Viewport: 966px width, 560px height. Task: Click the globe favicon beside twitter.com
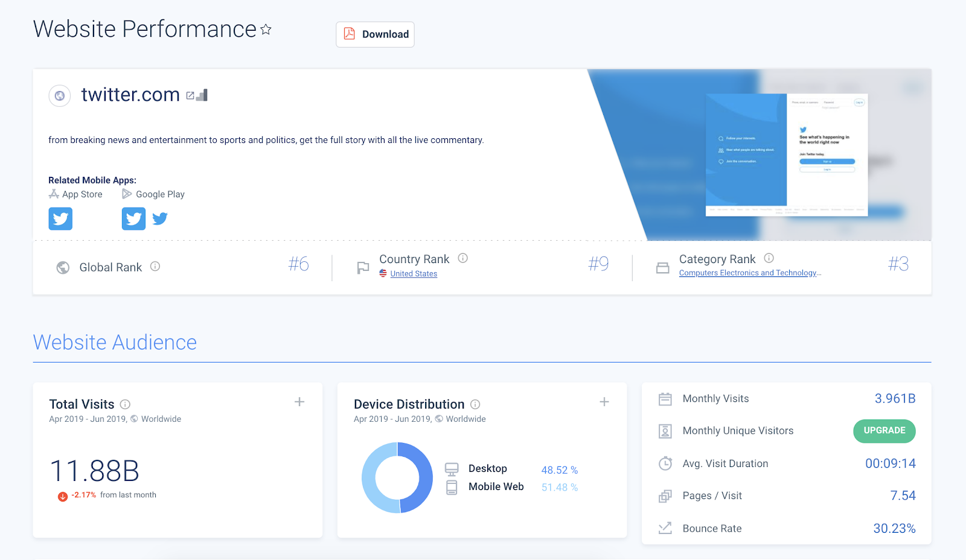coord(60,95)
